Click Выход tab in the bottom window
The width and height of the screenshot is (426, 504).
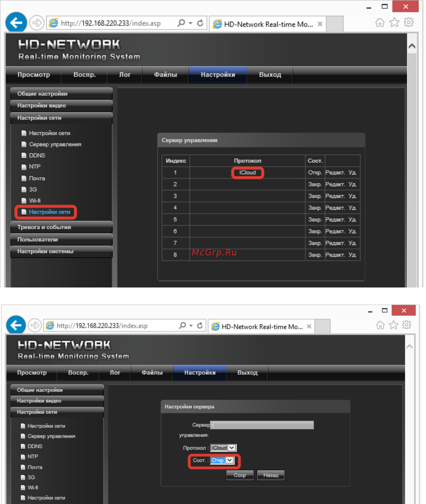coord(247,373)
